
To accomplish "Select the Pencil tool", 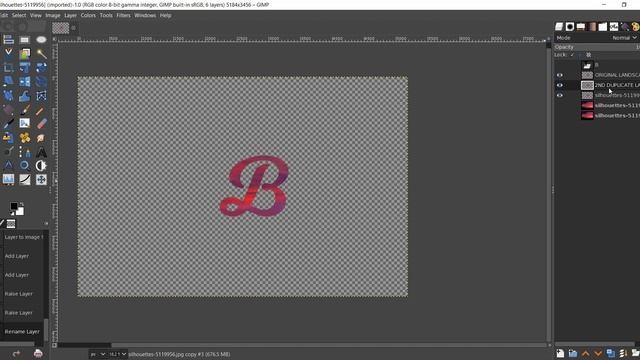I will [x=41, y=110].
